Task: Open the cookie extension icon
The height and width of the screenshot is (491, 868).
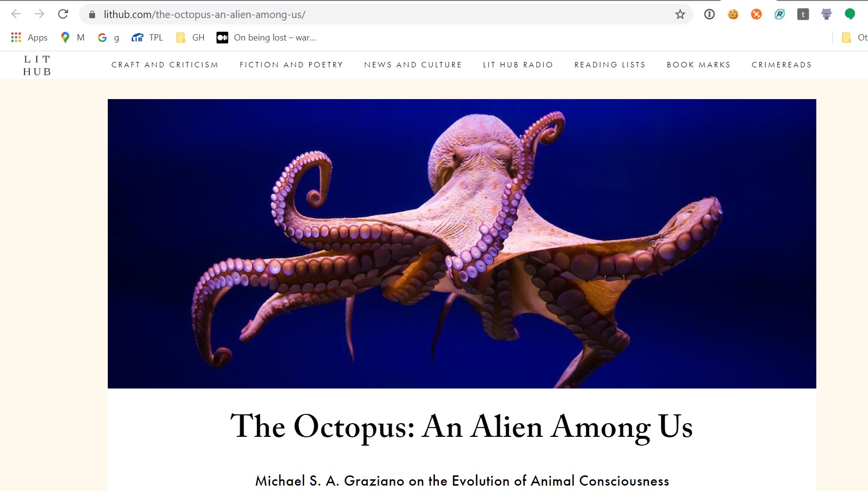Action: (733, 14)
